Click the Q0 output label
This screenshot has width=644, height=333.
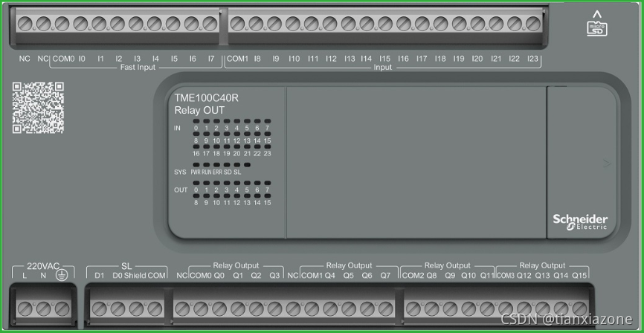click(x=219, y=276)
